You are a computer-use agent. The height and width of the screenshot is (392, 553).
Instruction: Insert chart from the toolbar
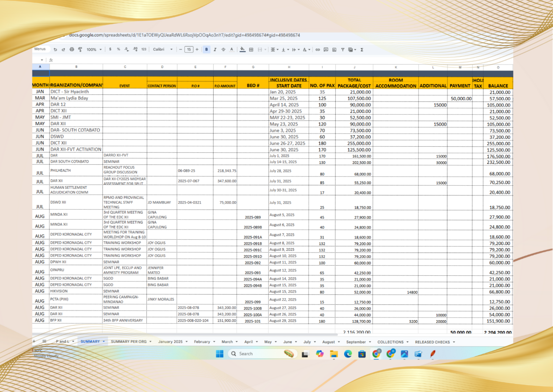click(334, 50)
